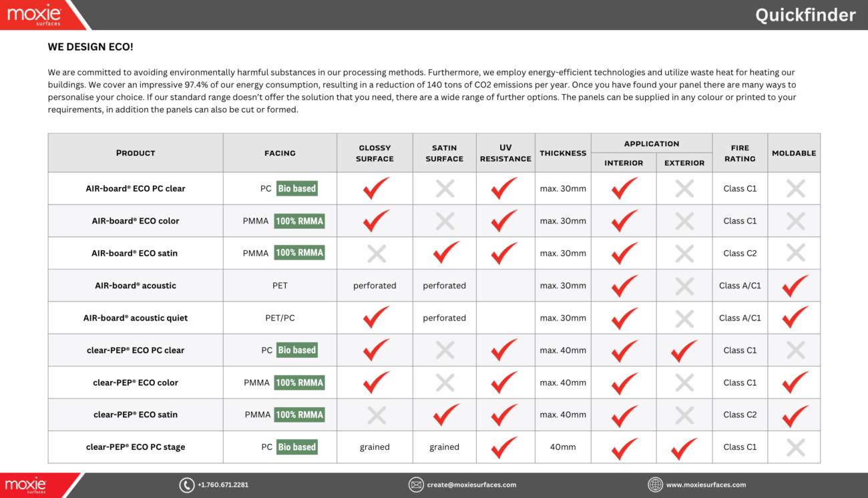Image resolution: width=868 pixels, height=498 pixels.
Task: Click the Product column header
Action: pos(136,153)
